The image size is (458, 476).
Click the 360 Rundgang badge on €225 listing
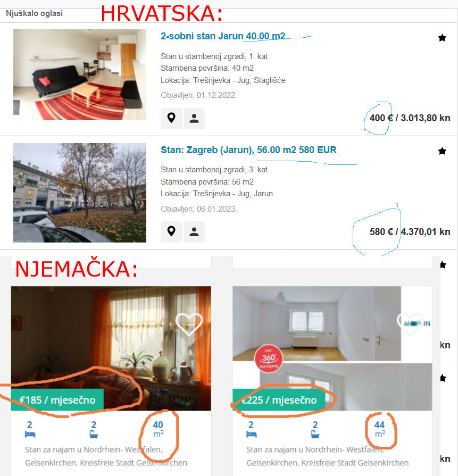coord(269,358)
